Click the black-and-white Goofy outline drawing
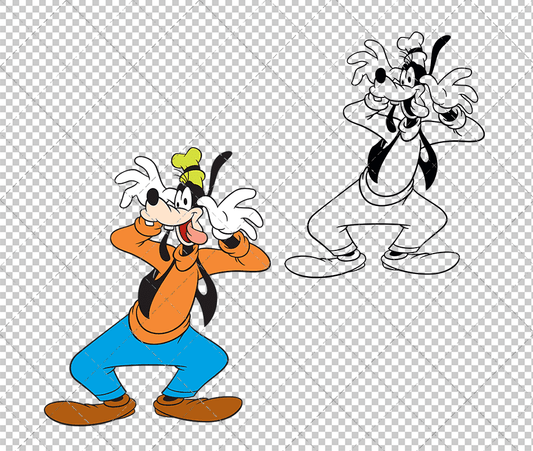Screen dimensions: 533x451 point(384,155)
